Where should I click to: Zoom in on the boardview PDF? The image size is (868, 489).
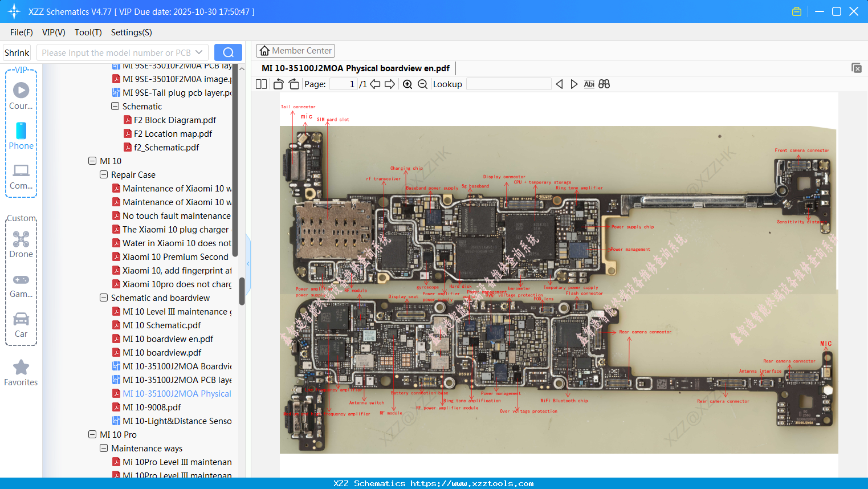coord(407,84)
